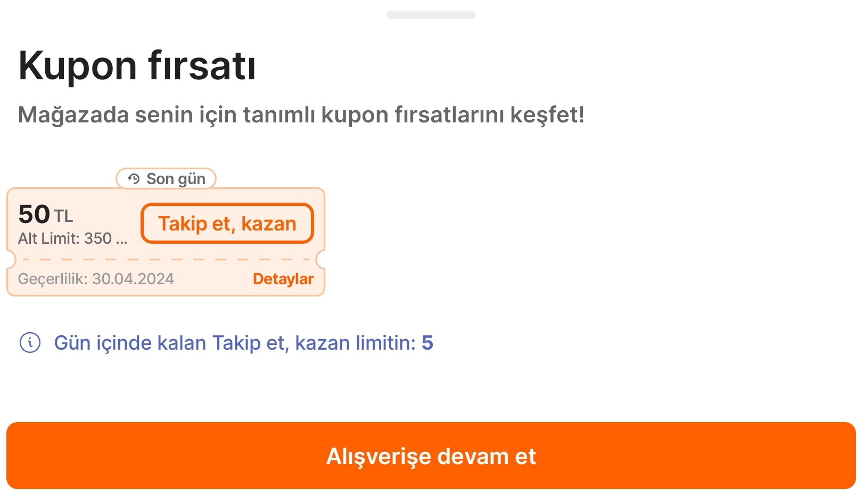864x504 pixels.
Task: Click the clock icon in 'Son gün' badge
Action: [x=134, y=179]
